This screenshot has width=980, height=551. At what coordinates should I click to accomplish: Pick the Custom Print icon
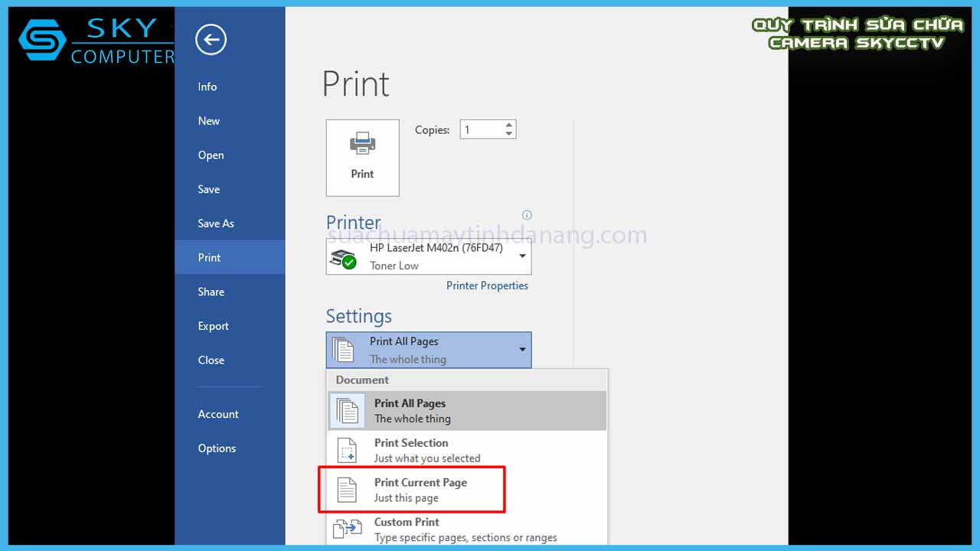pyautogui.click(x=347, y=529)
